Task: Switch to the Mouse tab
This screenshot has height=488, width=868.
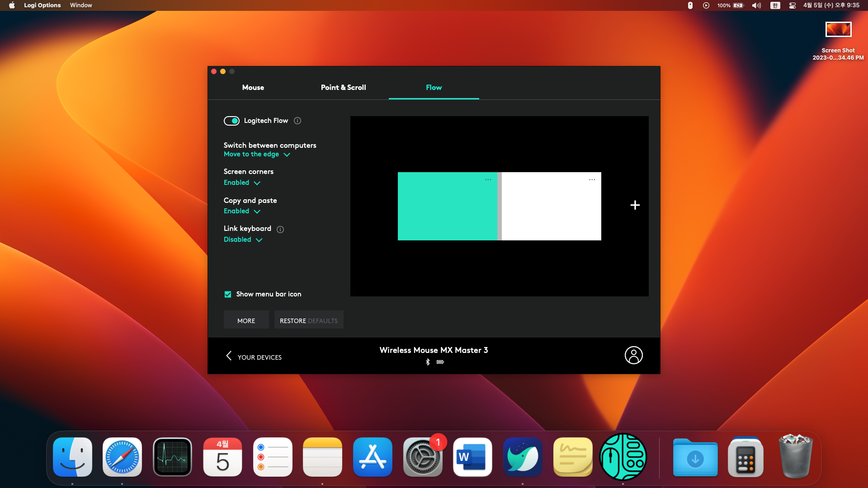Action: (253, 88)
